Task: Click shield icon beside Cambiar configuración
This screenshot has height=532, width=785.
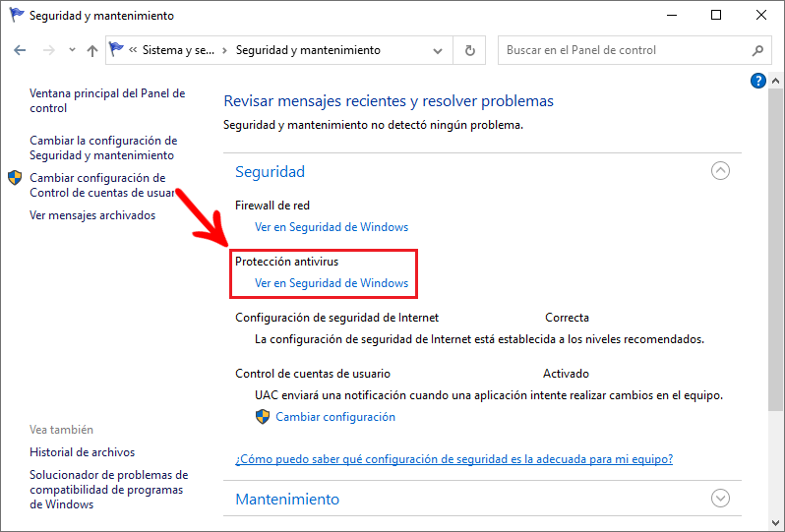Action: coord(263,417)
